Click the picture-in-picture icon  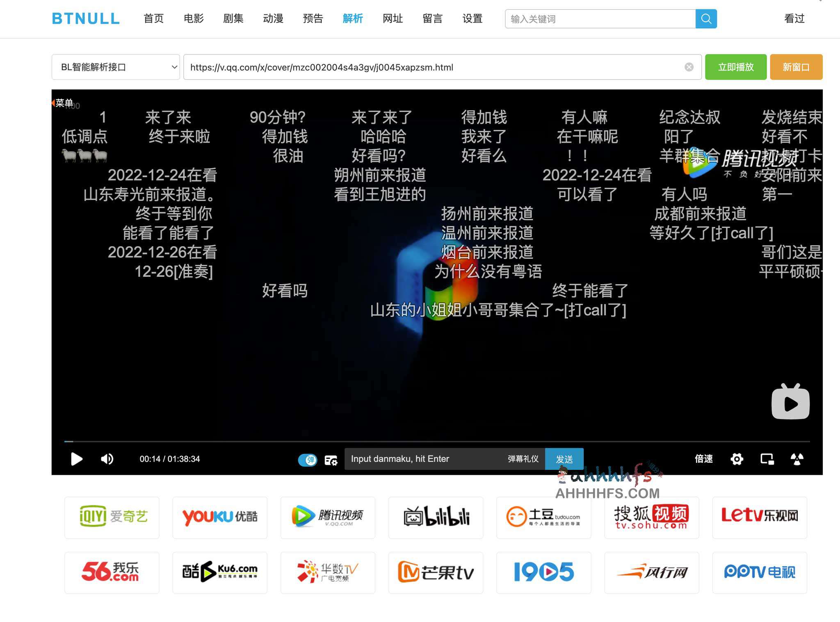pos(767,459)
